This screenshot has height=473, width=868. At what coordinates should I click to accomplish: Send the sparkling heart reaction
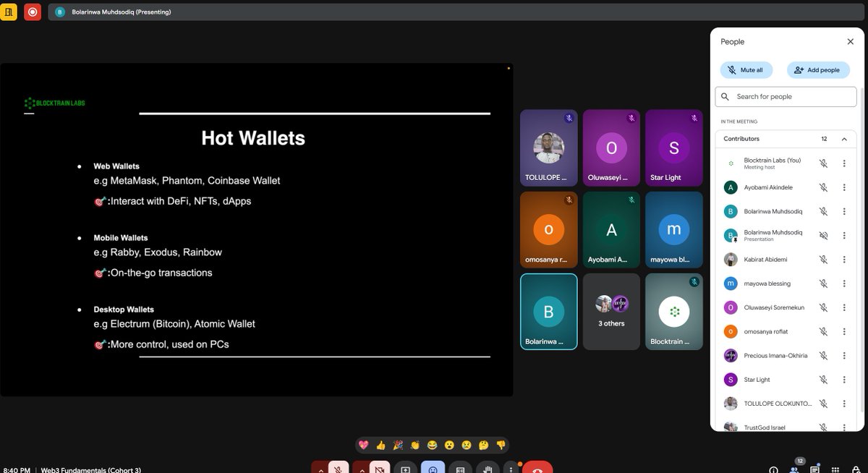(x=364, y=445)
